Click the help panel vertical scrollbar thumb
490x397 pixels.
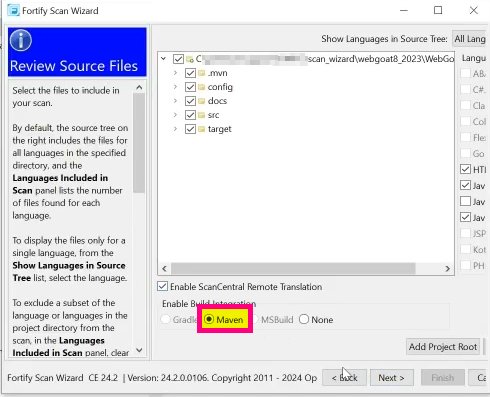tap(139, 143)
